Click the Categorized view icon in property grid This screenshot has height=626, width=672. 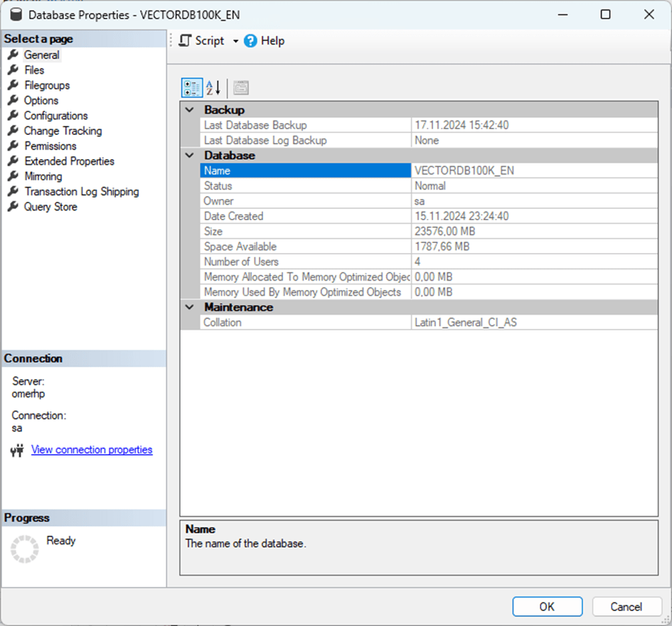click(192, 88)
